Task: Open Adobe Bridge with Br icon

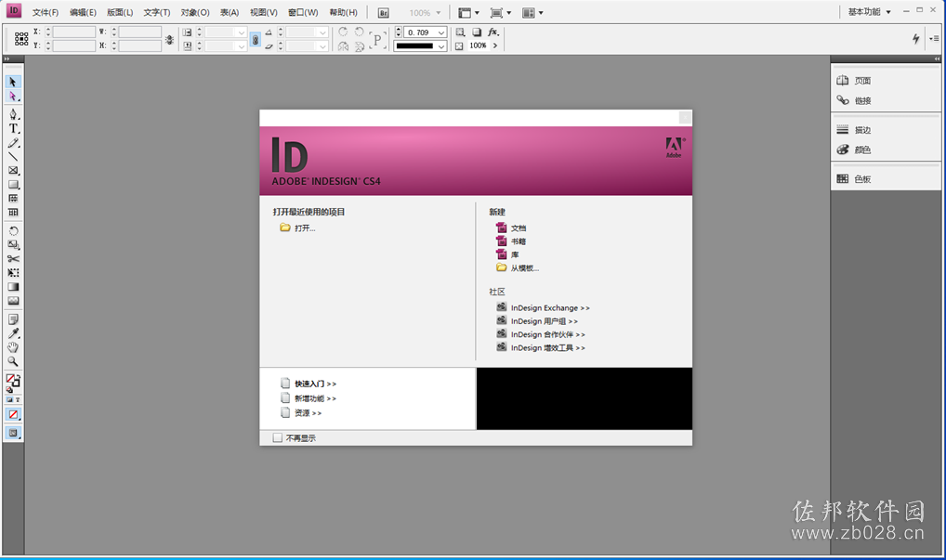Action: click(x=383, y=13)
